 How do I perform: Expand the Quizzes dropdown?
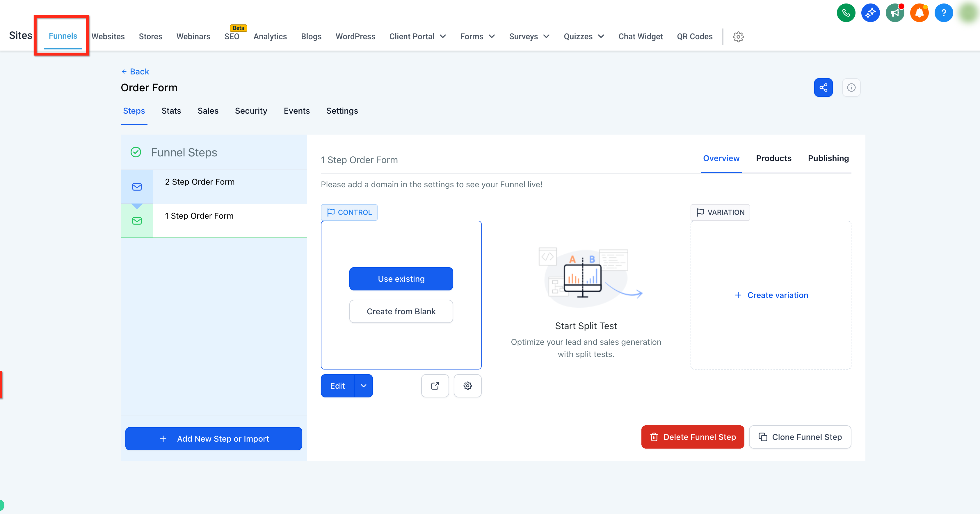pyautogui.click(x=584, y=37)
